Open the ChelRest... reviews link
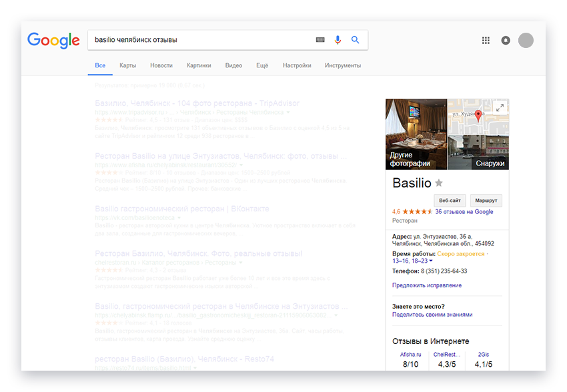Screen dimensions: 567x392 (446, 355)
